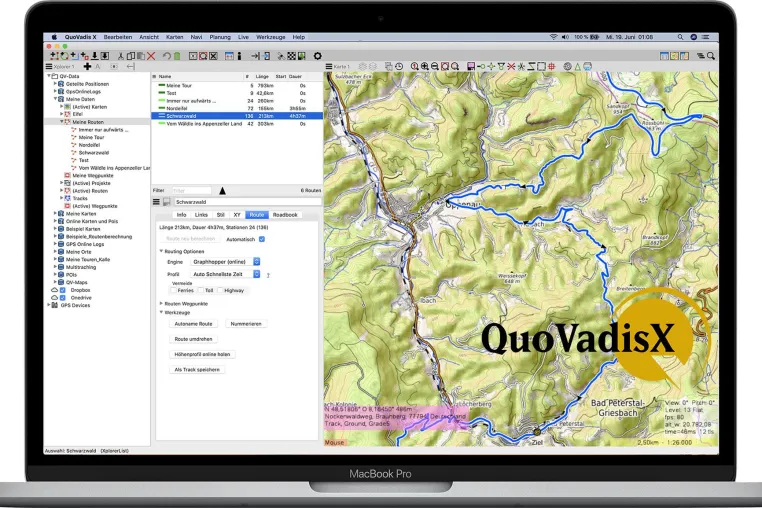Click the zoom-in magnifier on map toolbar
This screenshot has height=508, width=762.
click(424, 67)
